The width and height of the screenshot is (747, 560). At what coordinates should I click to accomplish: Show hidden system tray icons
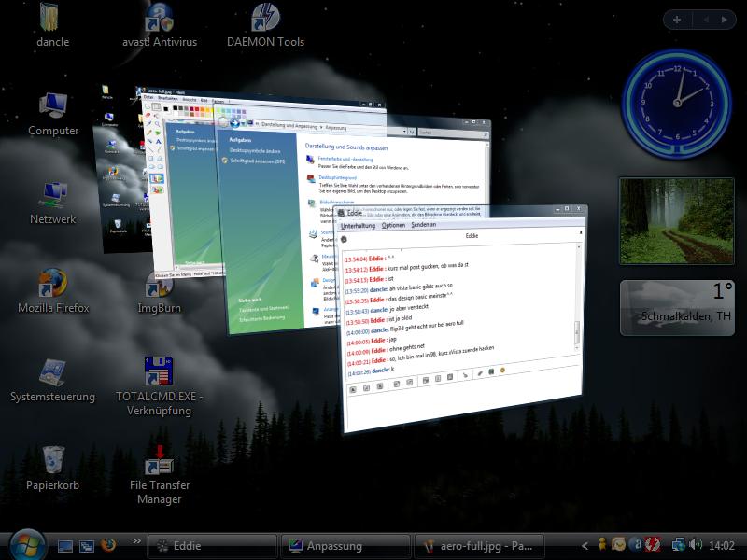point(585,545)
